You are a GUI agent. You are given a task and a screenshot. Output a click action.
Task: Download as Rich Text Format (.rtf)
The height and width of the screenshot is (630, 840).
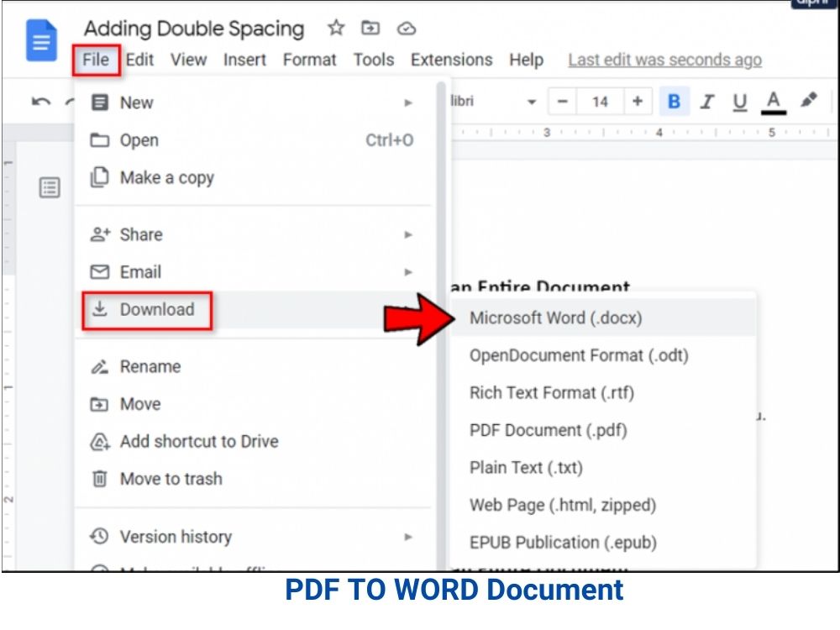pyautogui.click(x=602, y=393)
